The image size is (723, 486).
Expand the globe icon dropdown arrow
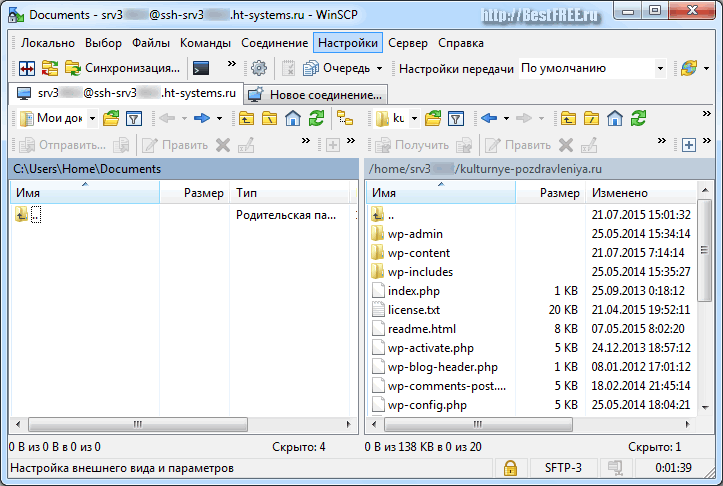(x=706, y=68)
